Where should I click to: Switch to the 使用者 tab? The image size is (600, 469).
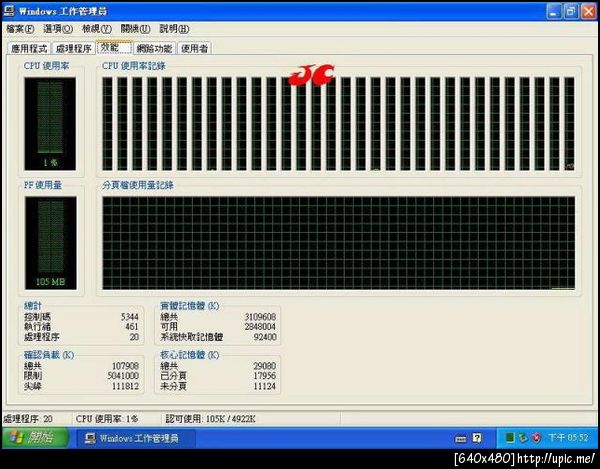pos(194,49)
